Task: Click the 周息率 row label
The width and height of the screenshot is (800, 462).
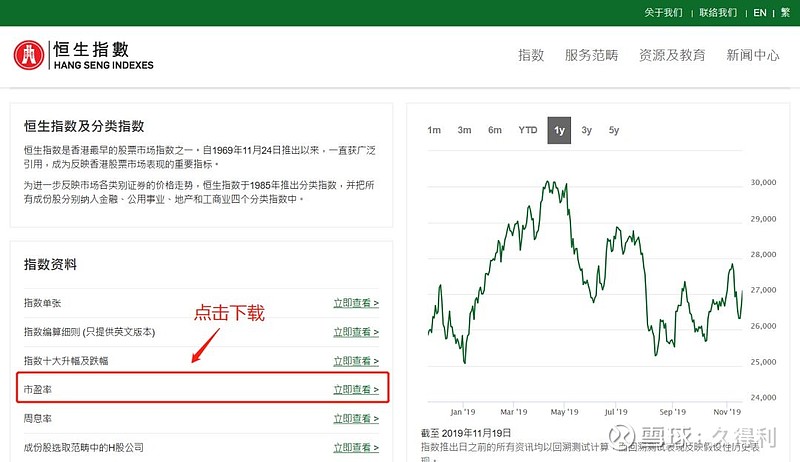Action: click(38, 419)
